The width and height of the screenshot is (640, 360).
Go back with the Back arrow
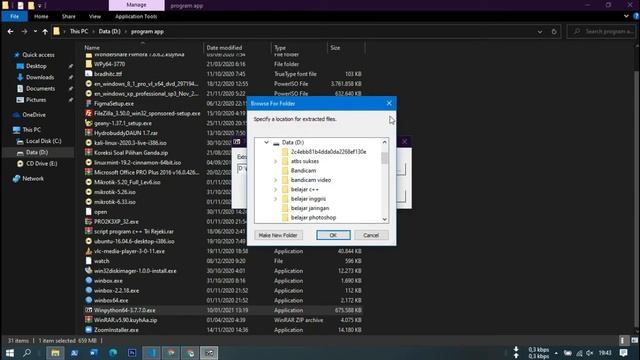pos(11,31)
